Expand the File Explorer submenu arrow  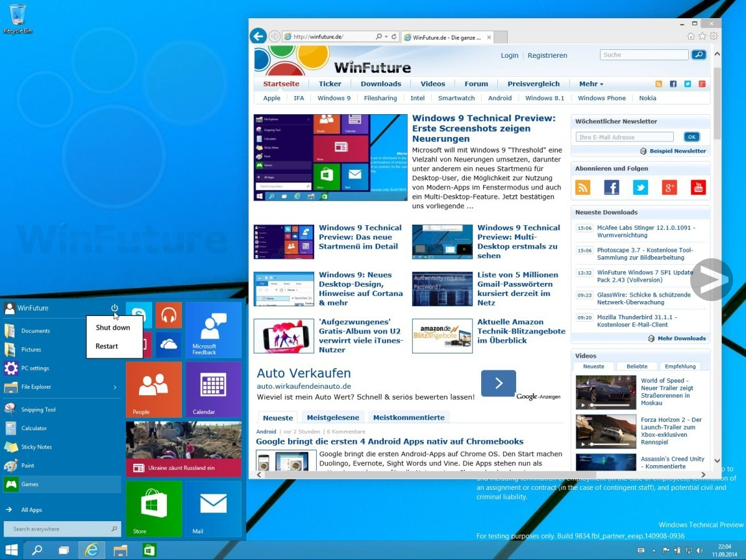coord(115,387)
